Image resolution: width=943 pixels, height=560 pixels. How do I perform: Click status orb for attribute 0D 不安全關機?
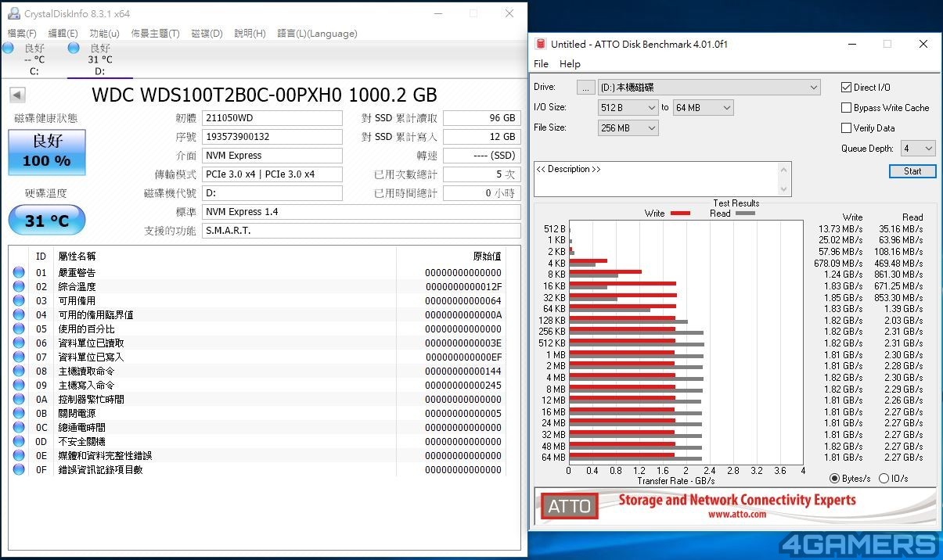(19, 441)
